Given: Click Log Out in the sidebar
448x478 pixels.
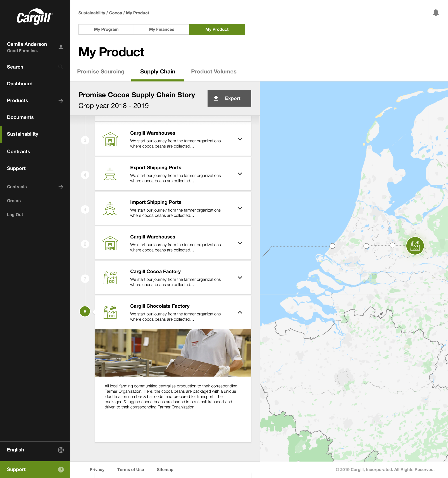Looking at the screenshot, I should (15, 215).
